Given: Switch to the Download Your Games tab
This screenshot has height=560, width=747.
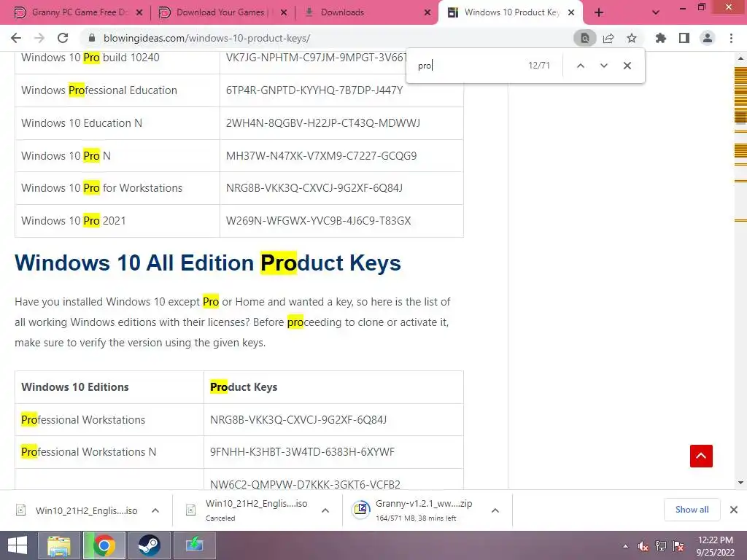Looking at the screenshot, I should point(222,12).
